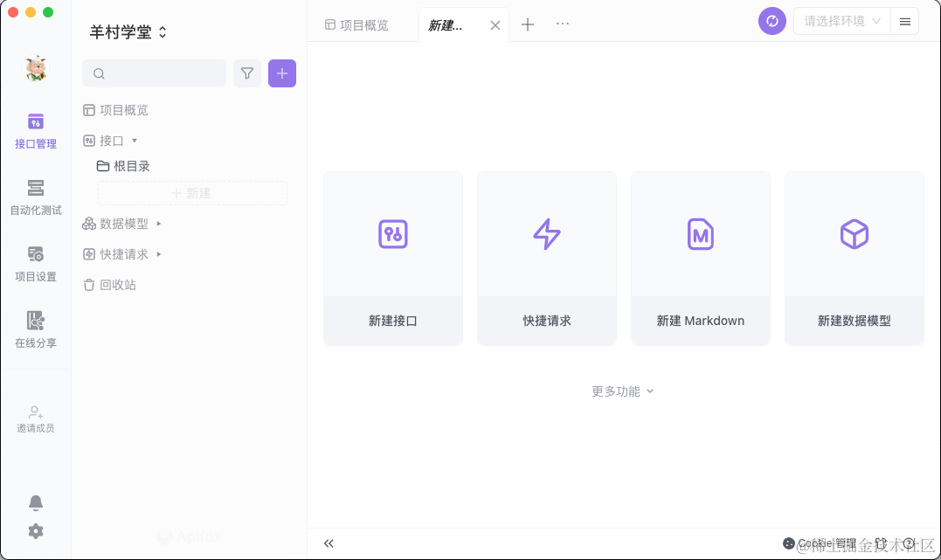Click the purple sync refresh icon
Viewport: 941px width, 560px height.
tap(772, 22)
